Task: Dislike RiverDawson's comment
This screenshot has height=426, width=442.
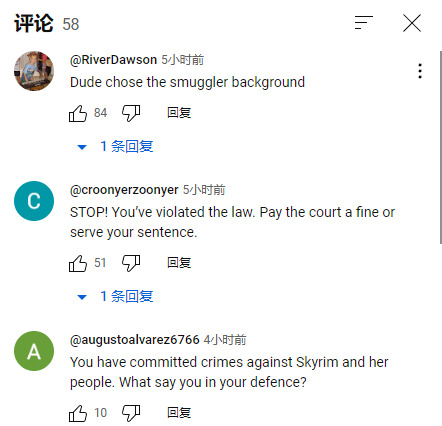Action: 131,113
